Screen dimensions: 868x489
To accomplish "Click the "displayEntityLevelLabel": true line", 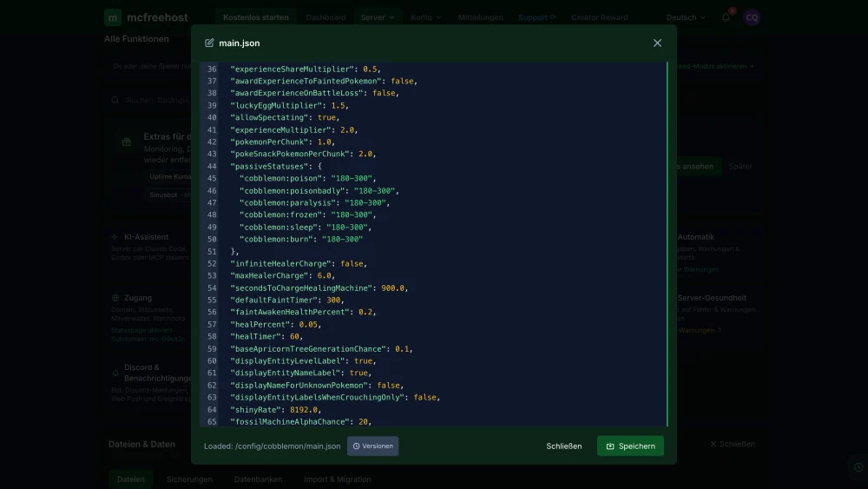I will (x=303, y=361).
